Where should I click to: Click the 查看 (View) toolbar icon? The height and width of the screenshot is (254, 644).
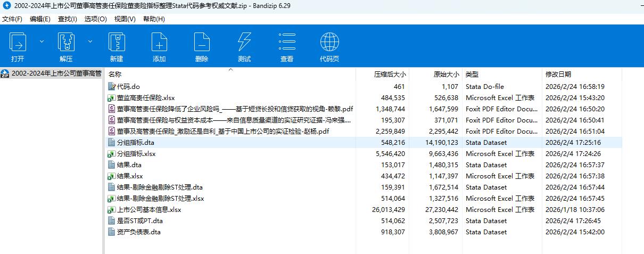[287, 42]
